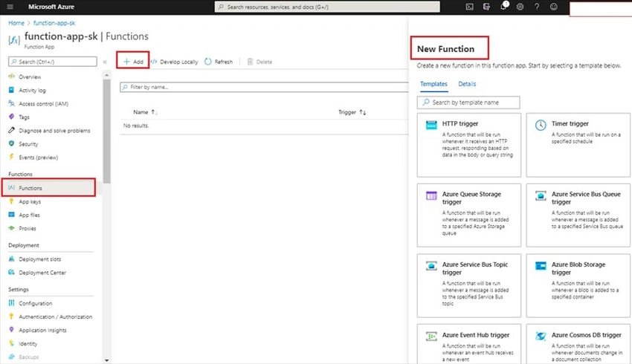The height and width of the screenshot is (364, 632).
Task: Focus the Filter by name field
Action: click(x=264, y=87)
